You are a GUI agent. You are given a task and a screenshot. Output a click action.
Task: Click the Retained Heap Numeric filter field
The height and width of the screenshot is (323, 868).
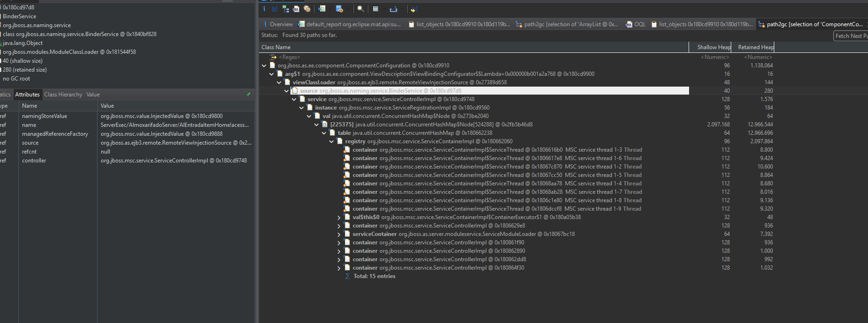click(x=753, y=57)
